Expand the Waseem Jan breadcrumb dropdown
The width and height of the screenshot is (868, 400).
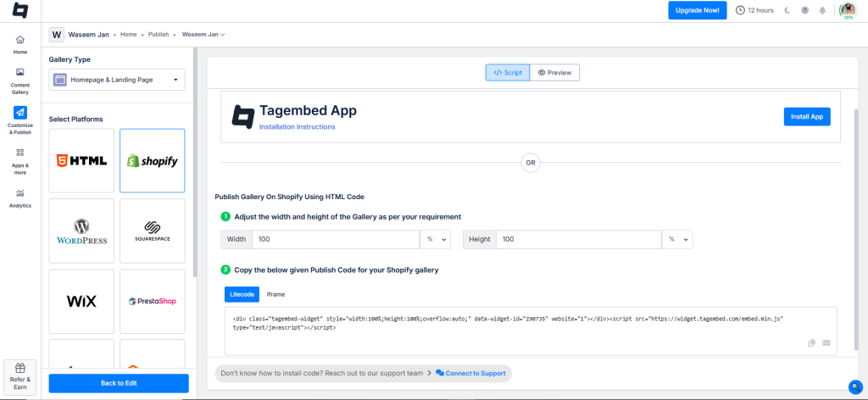click(x=203, y=34)
